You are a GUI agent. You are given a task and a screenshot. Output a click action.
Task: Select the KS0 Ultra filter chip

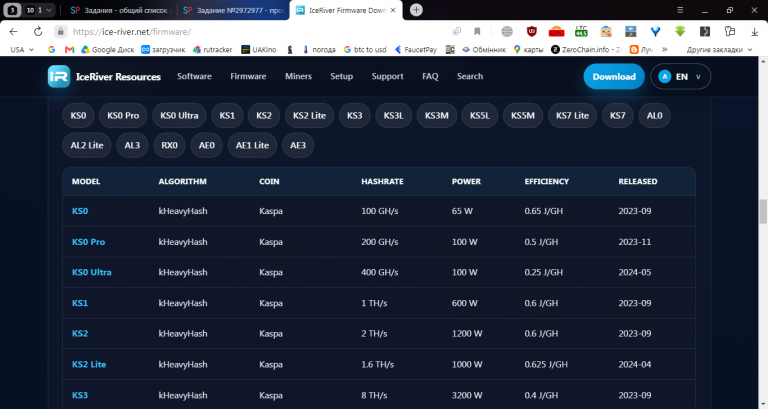pos(179,116)
